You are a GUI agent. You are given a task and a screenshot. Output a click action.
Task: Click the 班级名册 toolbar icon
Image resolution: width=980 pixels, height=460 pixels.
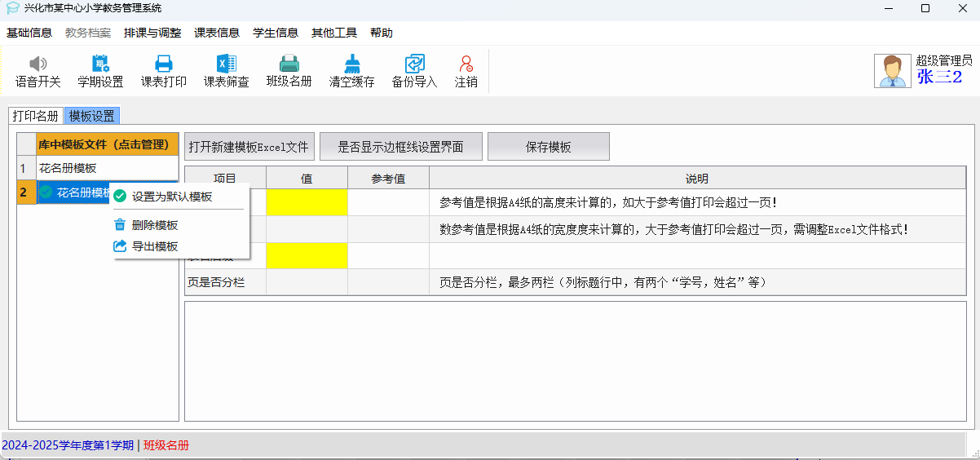289,64
